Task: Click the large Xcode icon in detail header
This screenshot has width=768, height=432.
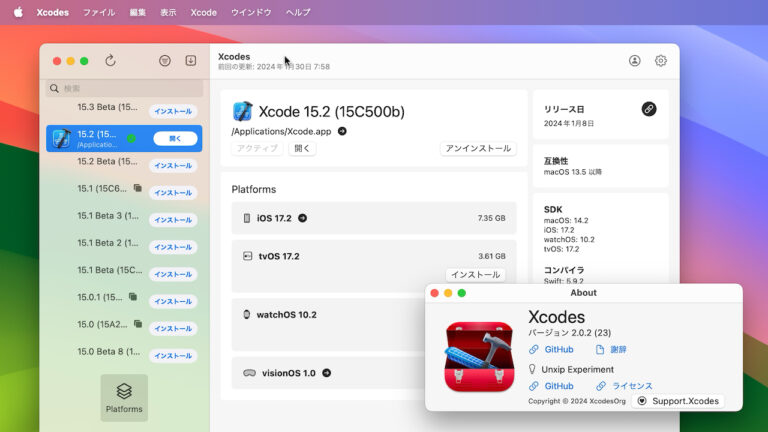Action: [242, 111]
